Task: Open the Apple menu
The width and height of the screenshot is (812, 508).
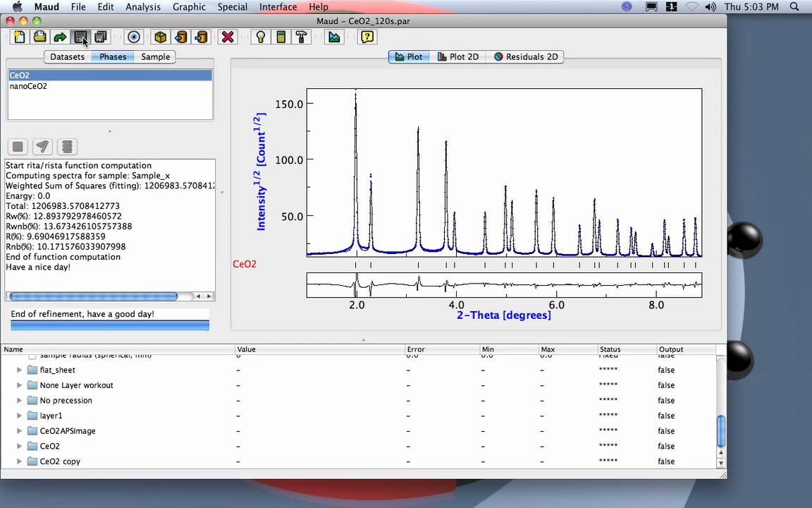Action: click(x=17, y=7)
